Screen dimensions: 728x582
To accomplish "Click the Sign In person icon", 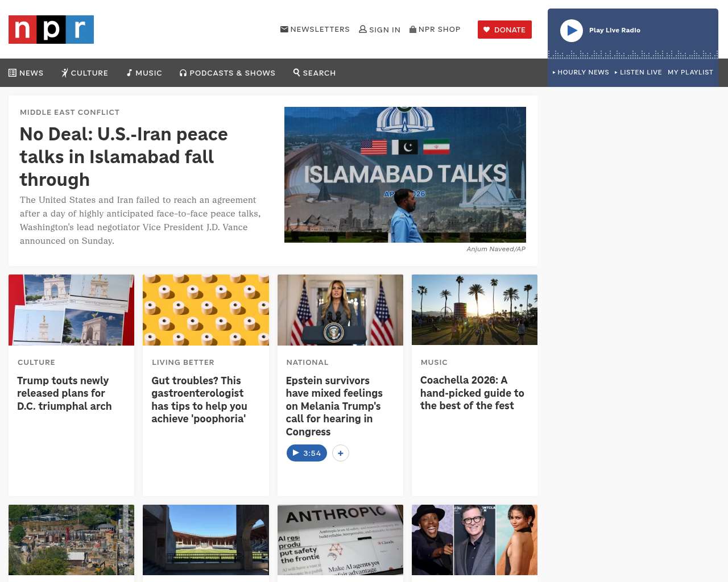I will 362,29.
